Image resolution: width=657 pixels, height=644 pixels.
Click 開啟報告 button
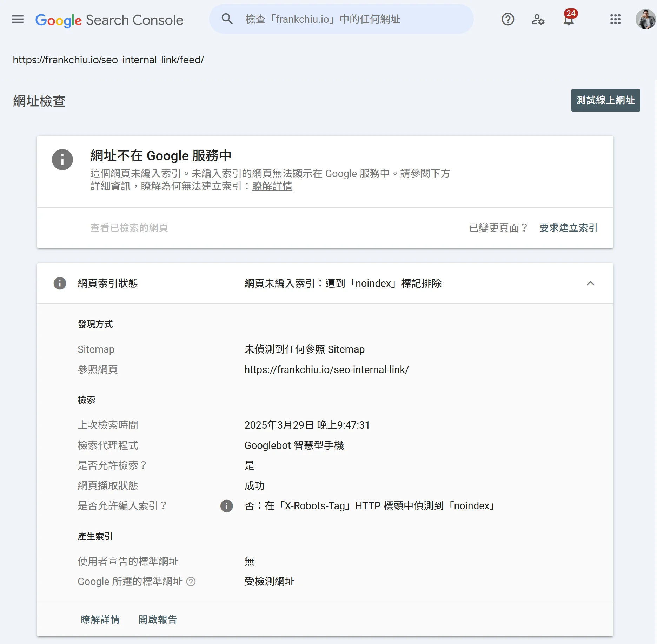(x=158, y=619)
